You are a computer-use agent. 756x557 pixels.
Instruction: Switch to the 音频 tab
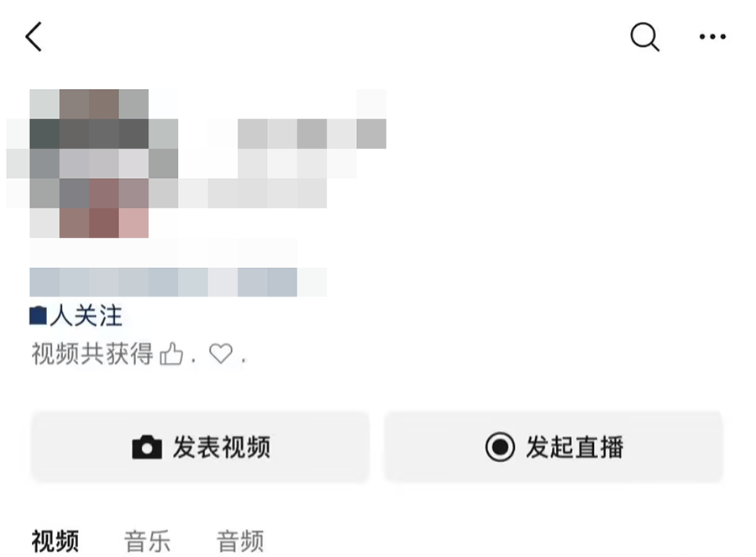[240, 541]
